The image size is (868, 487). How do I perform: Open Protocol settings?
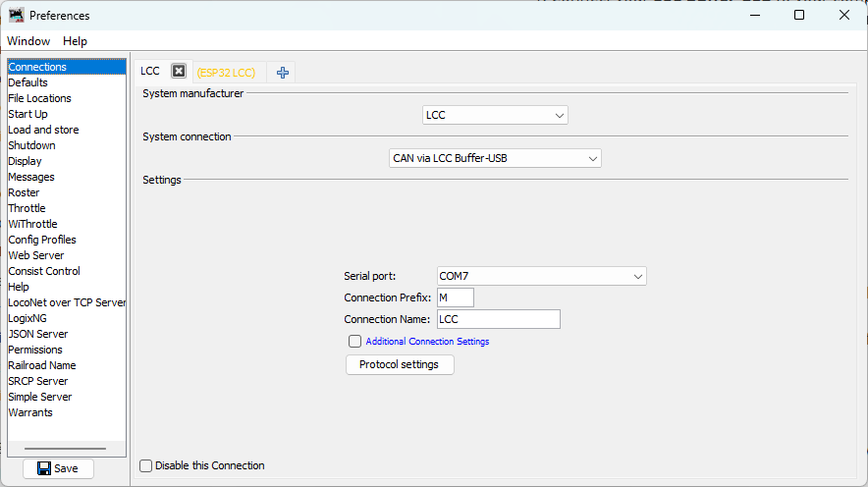[x=400, y=364]
